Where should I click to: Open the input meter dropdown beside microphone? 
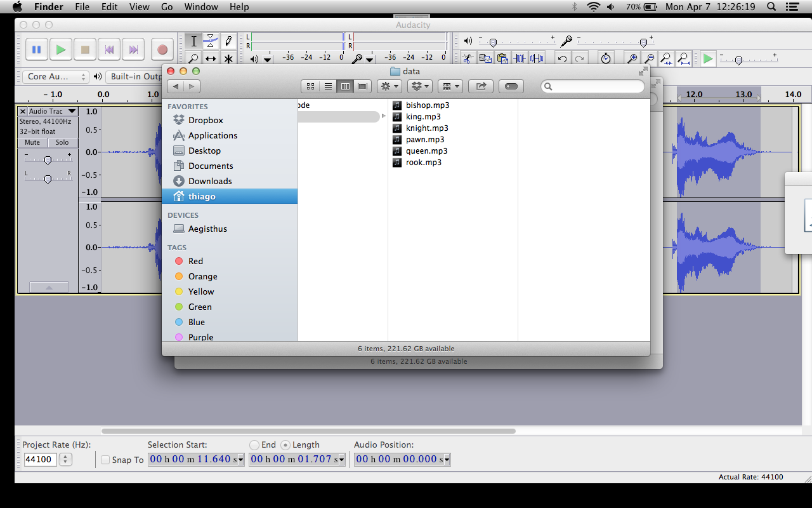370,59
